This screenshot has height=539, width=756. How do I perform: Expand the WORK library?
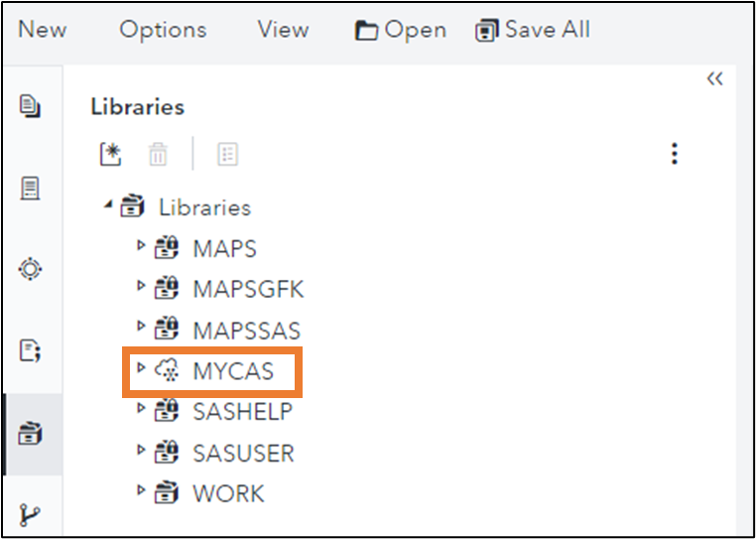tap(141, 489)
